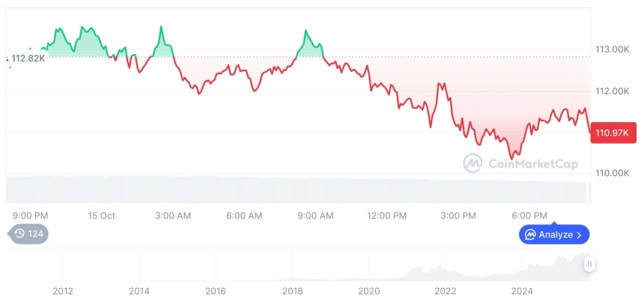Click the range slider pause handle
The width and height of the screenshot is (644, 300).
point(590,263)
